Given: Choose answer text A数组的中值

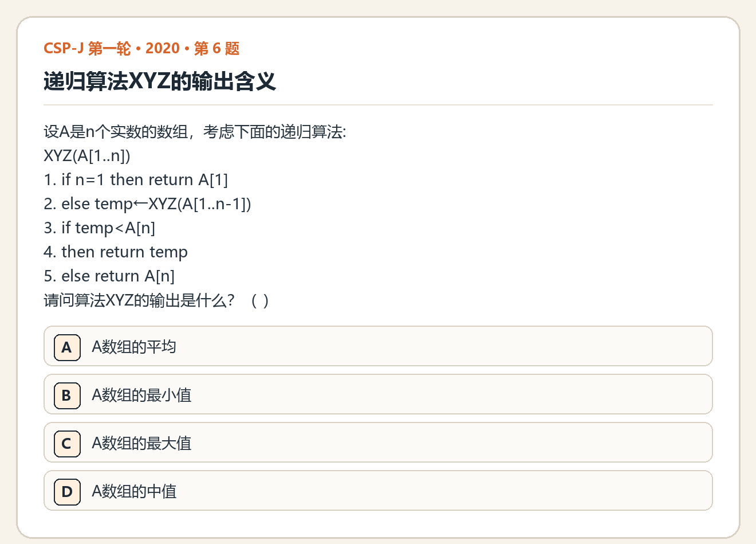Looking at the screenshot, I should point(134,491).
